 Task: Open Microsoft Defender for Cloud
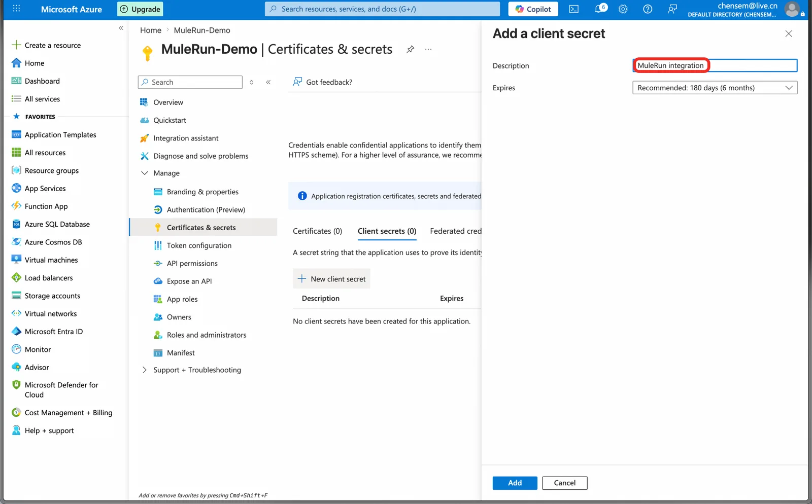coord(61,390)
